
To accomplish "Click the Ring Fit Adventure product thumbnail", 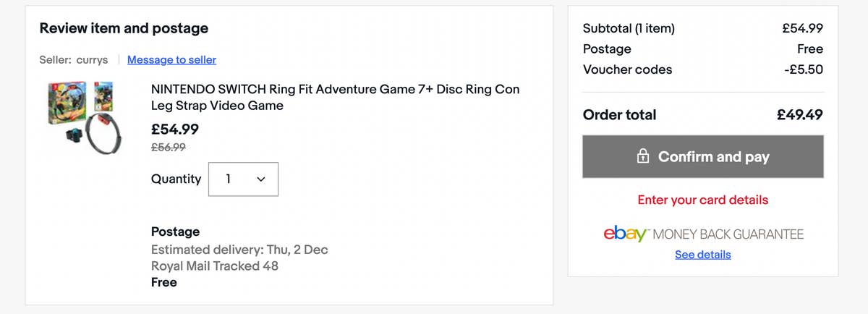I will click(x=80, y=116).
